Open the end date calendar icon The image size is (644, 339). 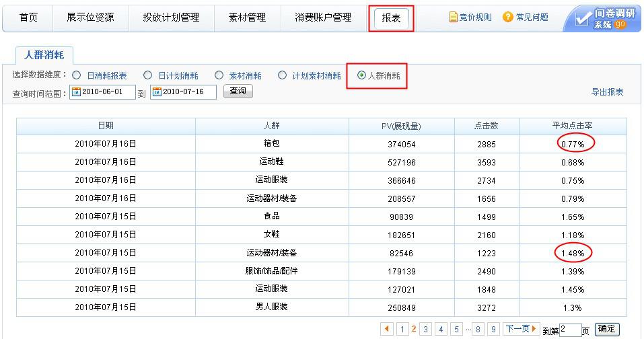157,92
